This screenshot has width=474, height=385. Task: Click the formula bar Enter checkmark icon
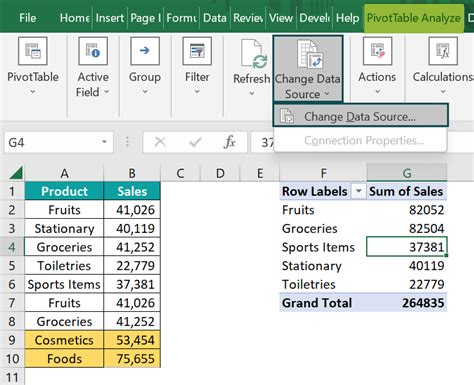click(x=195, y=142)
